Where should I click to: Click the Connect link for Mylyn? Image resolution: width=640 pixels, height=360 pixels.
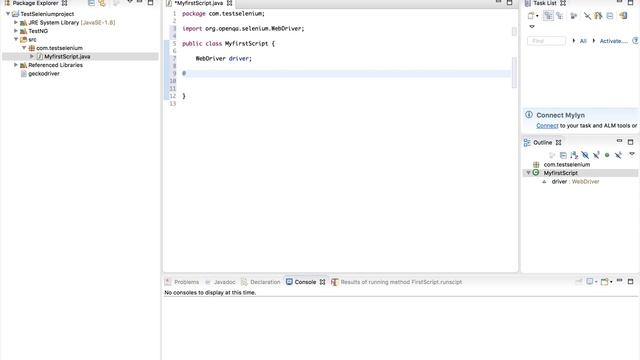coord(547,126)
